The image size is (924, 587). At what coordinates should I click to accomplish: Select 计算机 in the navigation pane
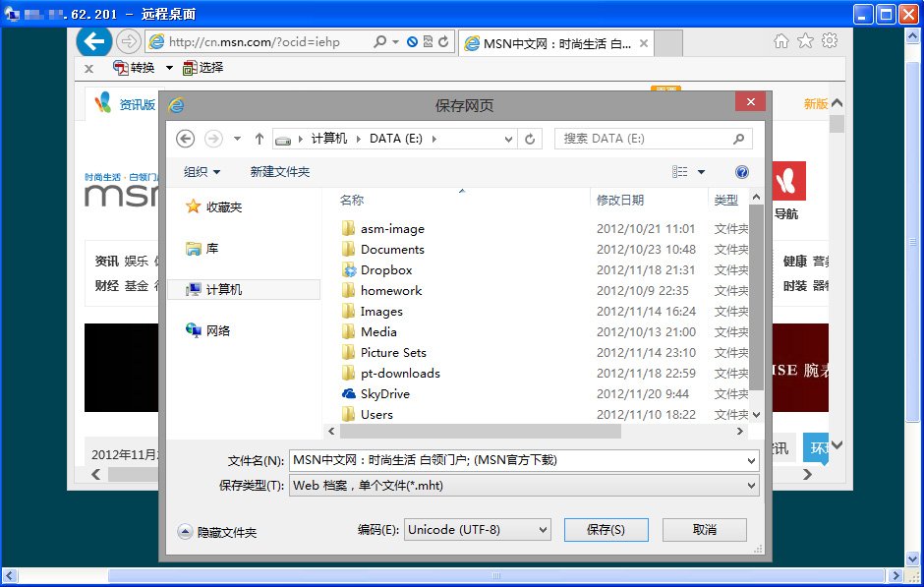[x=244, y=289]
